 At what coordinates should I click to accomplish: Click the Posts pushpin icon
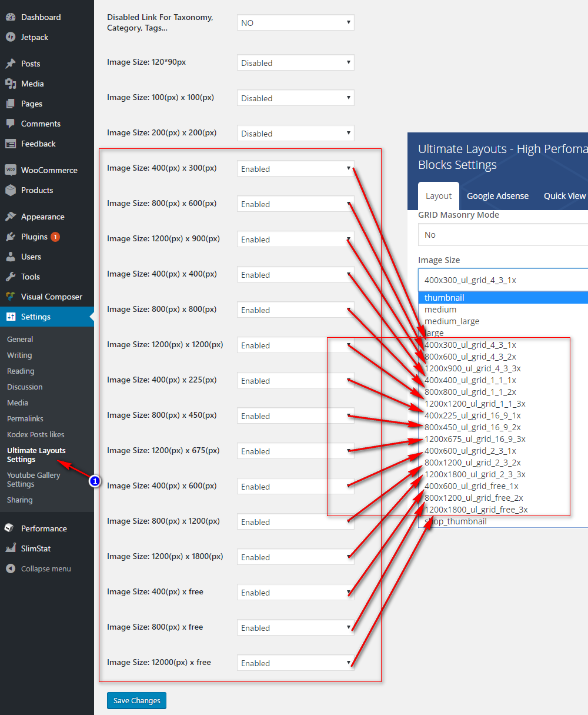(x=11, y=64)
